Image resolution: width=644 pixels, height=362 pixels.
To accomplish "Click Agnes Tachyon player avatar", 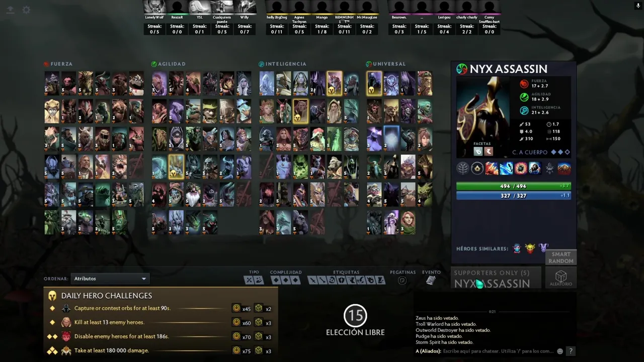I will tap(299, 7).
